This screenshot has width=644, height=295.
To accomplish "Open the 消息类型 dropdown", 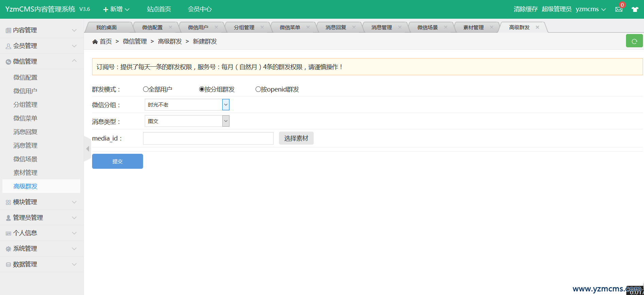I will click(x=187, y=121).
